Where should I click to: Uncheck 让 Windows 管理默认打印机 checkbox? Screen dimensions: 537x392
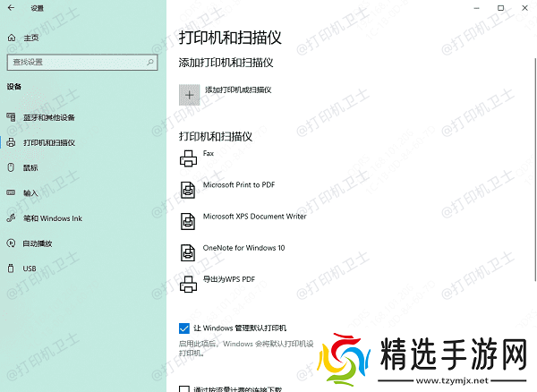pos(183,328)
